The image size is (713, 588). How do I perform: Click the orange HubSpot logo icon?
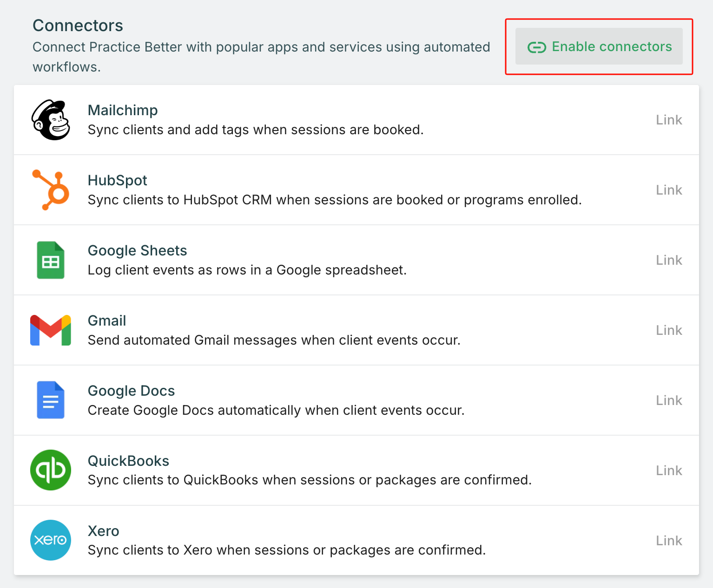click(51, 190)
